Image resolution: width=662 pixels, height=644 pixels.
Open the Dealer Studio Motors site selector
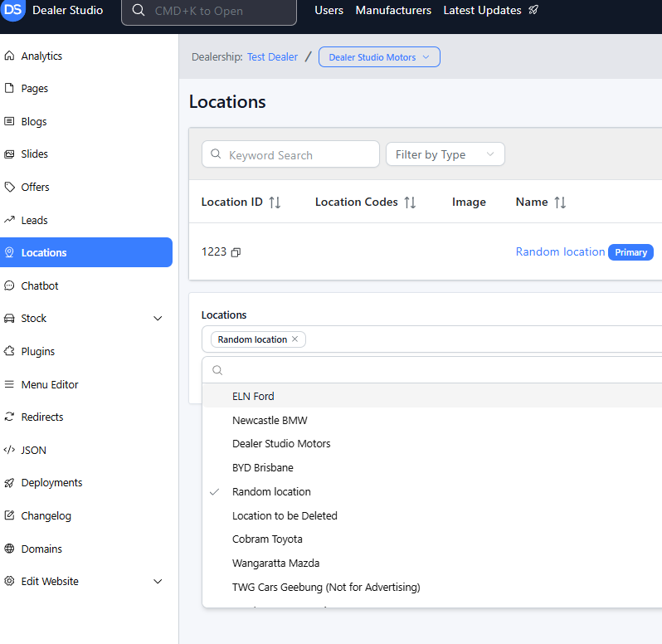point(379,57)
